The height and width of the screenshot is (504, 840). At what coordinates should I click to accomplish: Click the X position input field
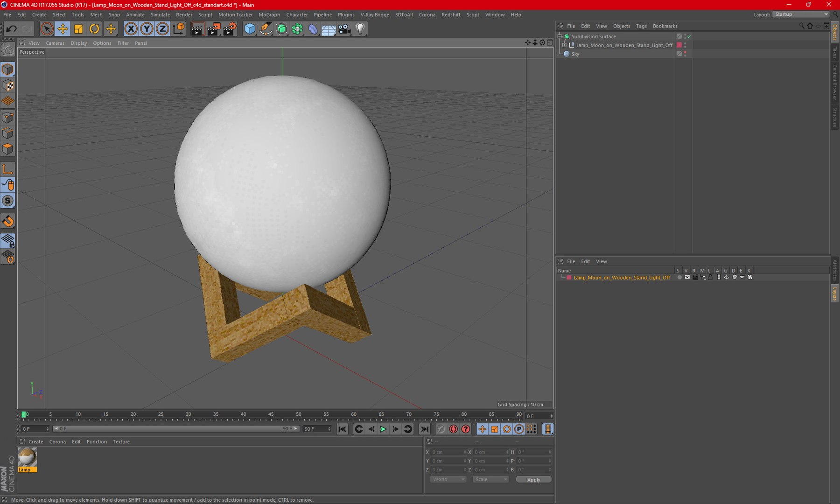[448, 452]
